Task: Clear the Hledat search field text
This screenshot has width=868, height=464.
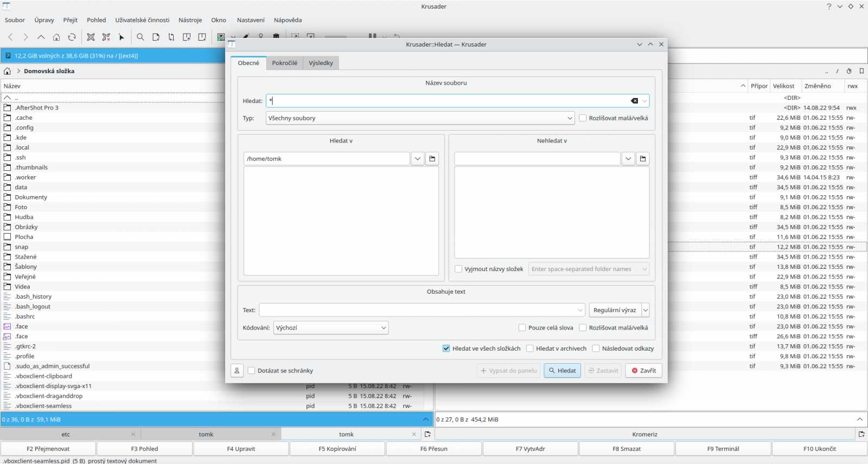Action: (634, 101)
